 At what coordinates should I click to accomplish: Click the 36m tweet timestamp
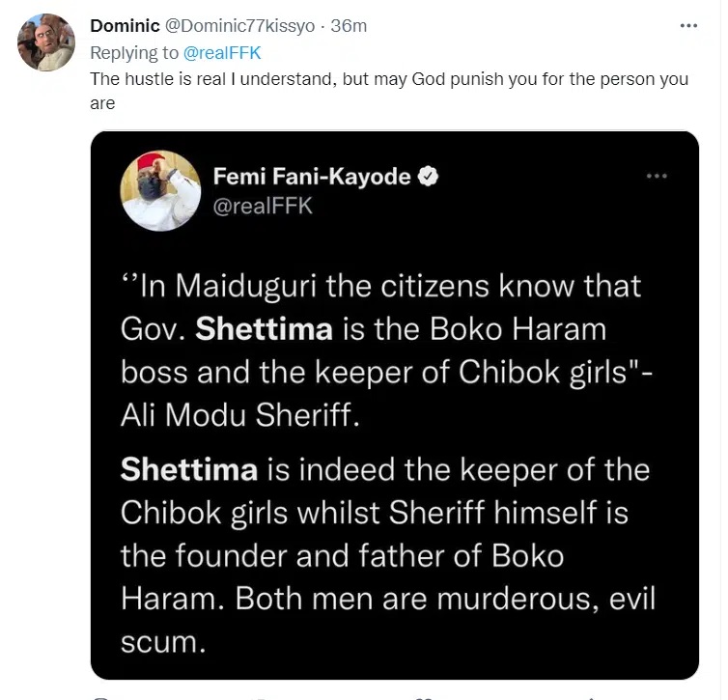pyautogui.click(x=349, y=26)
